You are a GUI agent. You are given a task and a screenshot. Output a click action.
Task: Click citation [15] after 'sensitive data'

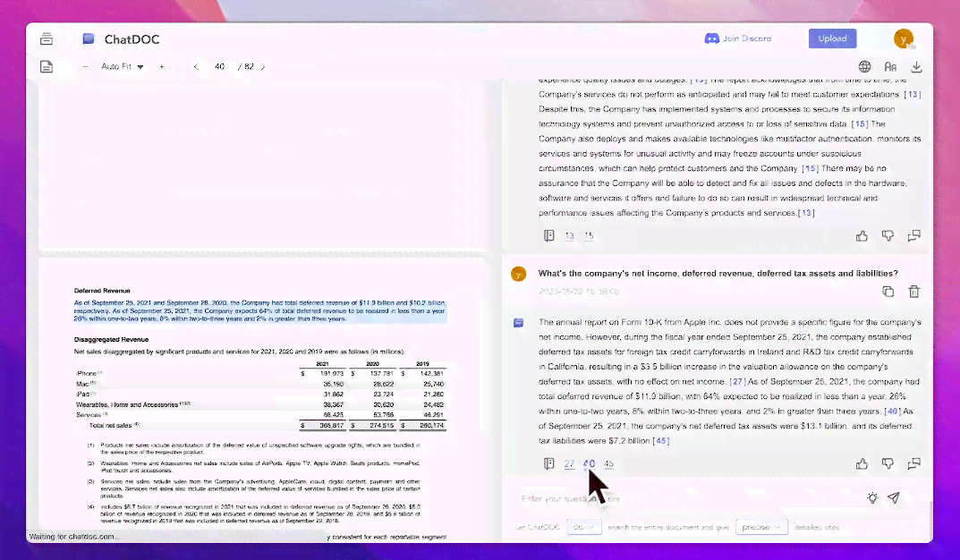click(x=860, y=123)
